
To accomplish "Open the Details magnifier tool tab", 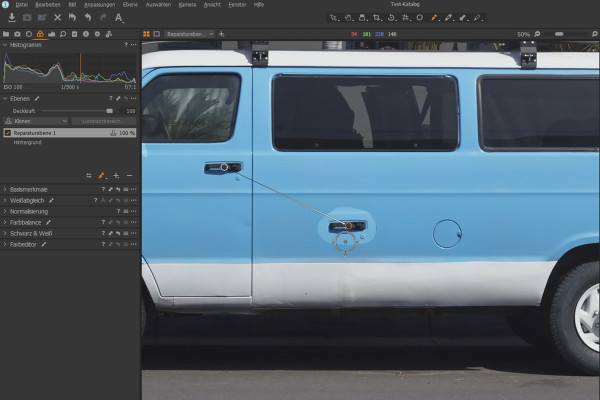I will (63, 34).
